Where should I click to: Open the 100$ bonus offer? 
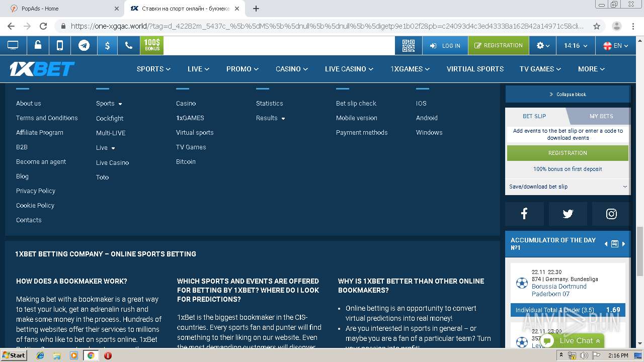[152, 45]
